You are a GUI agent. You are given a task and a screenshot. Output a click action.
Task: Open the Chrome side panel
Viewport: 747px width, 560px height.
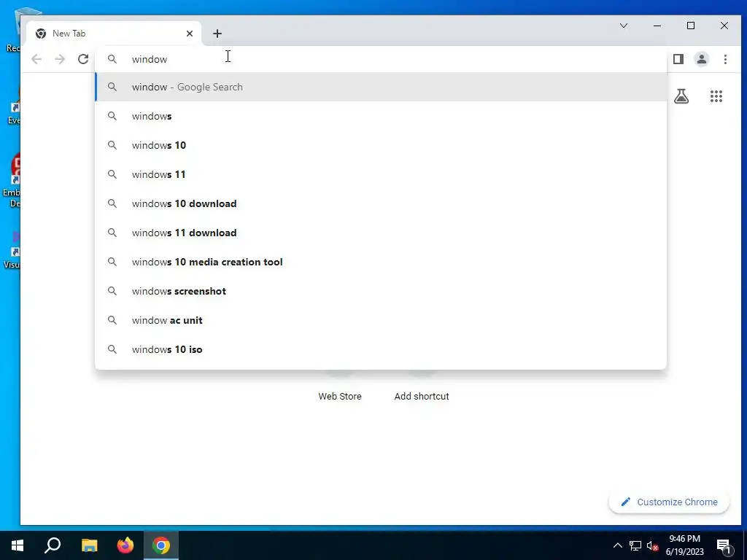pos(678,59)
